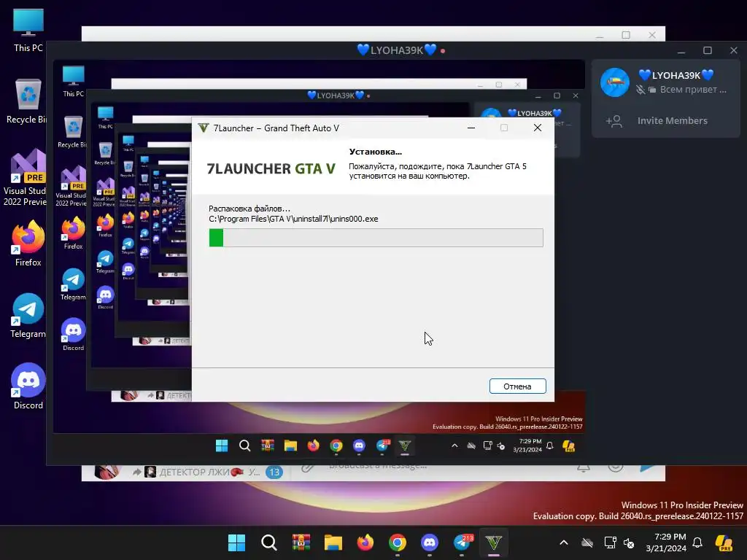This screenshot has height=560, width=747.
Task: Open File Explorer from the main taskbar
Action: click(333, 542)
